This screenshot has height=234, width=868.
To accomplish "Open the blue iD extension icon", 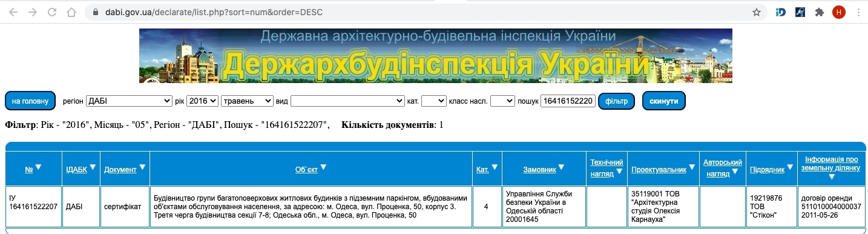I will point(781,12).
